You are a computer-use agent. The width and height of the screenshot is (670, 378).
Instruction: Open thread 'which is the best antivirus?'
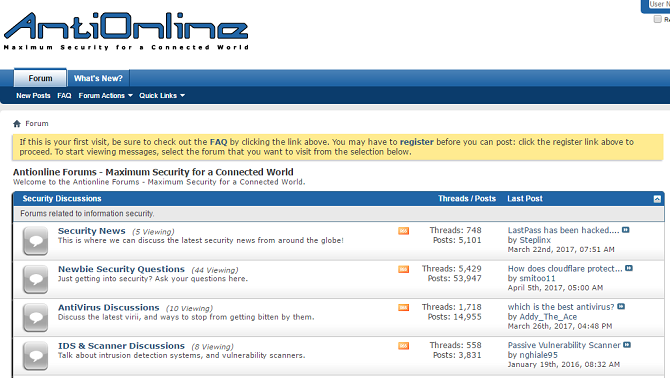click(x=561, y=307)
